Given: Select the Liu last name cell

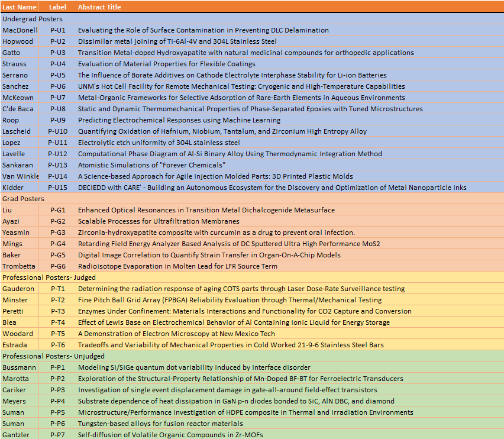Looking at the screenshot, I should [x=20, y=210].
